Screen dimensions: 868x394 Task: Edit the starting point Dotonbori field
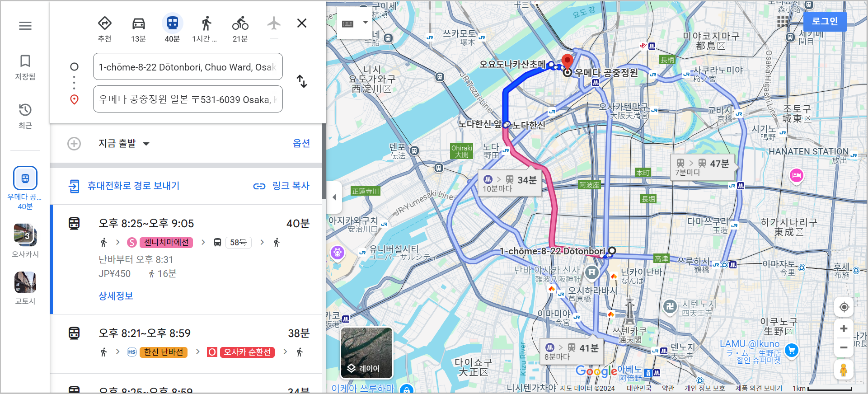coord(188,67)
